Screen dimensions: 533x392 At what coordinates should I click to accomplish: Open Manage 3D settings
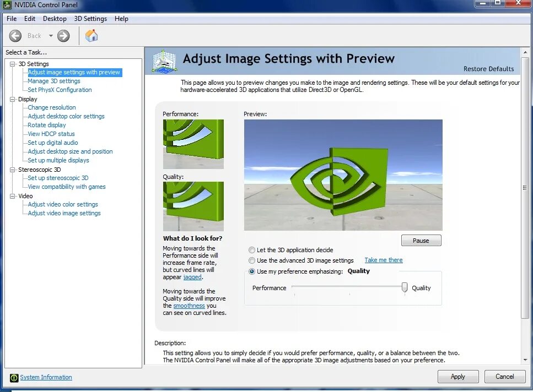pyautogui.click(x=54, y=81)
